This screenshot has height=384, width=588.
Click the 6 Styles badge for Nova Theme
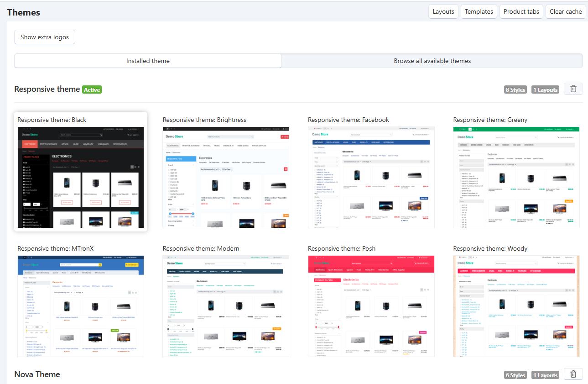click(515, 375)
